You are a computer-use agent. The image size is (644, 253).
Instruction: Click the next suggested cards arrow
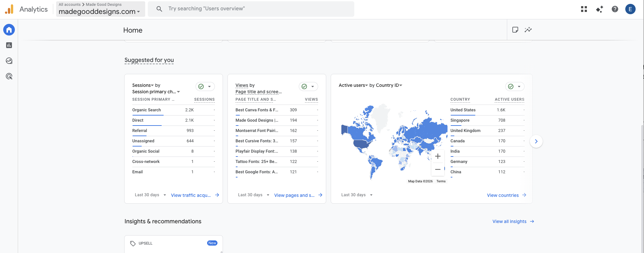click(536, 141)
